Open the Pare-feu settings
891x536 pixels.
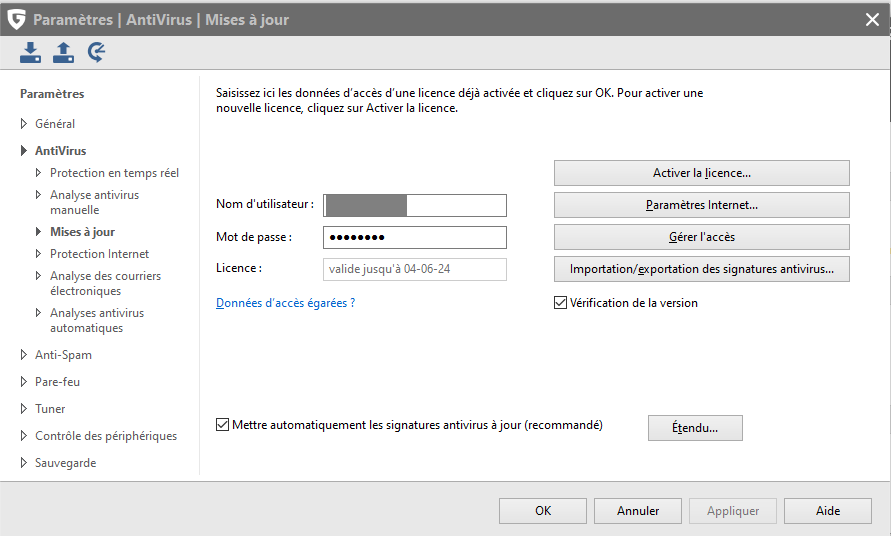tap(57, 382)
